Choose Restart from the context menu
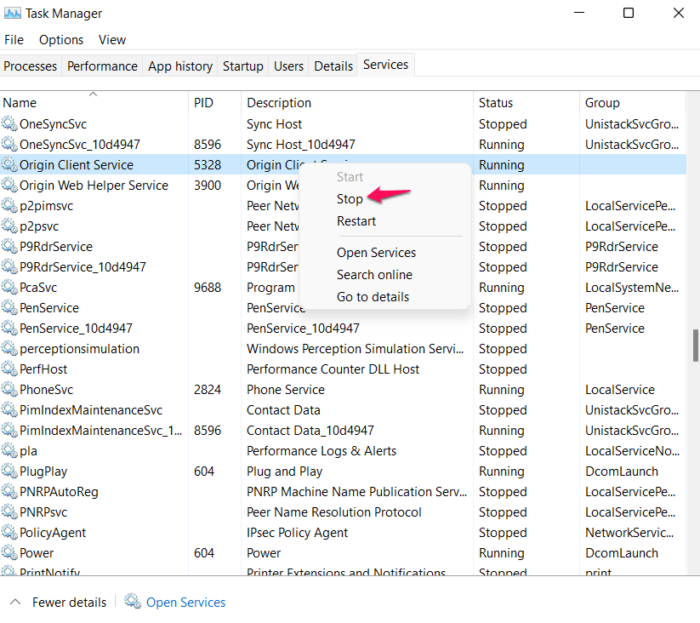This screenshot has height=623, width=700. pyautogui.click(x=356, y=221)
